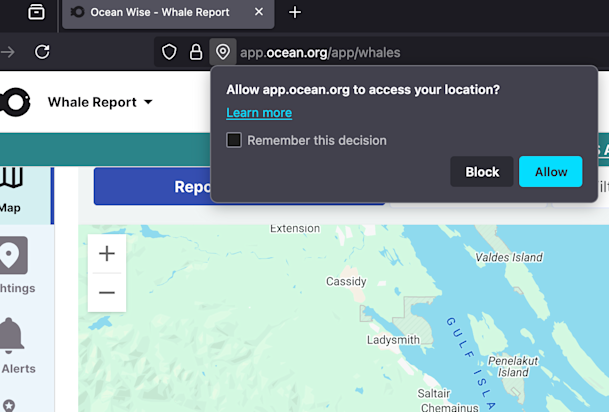Expand the Whale Report dropdown
Viewport: 609px width, 412px height.
click(x=100, y=102)
